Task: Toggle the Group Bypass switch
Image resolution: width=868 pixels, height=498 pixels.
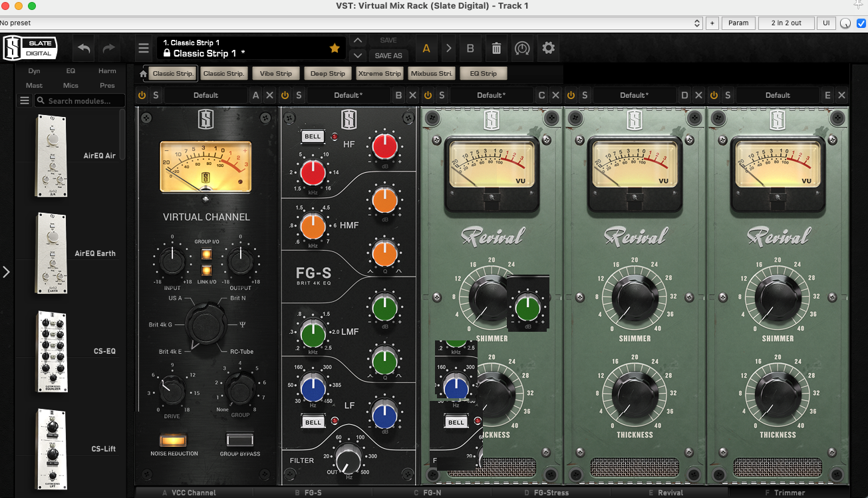Action: [239, 439]
